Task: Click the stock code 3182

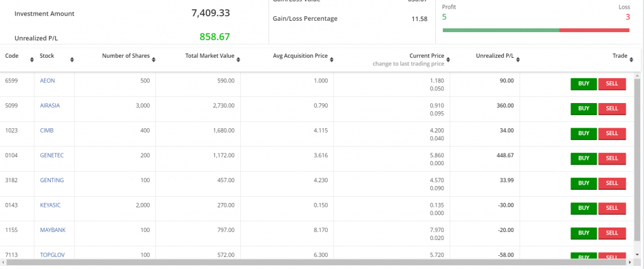Action: 11,180
